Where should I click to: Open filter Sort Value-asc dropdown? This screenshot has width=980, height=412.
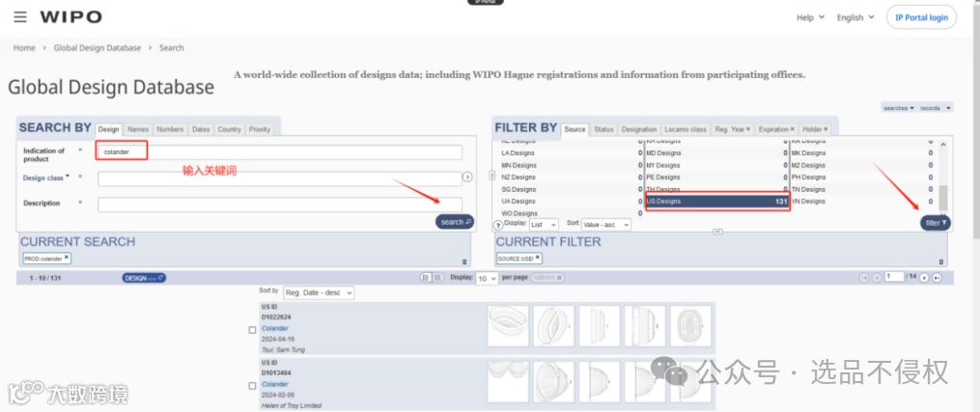[x=606, y=224]
